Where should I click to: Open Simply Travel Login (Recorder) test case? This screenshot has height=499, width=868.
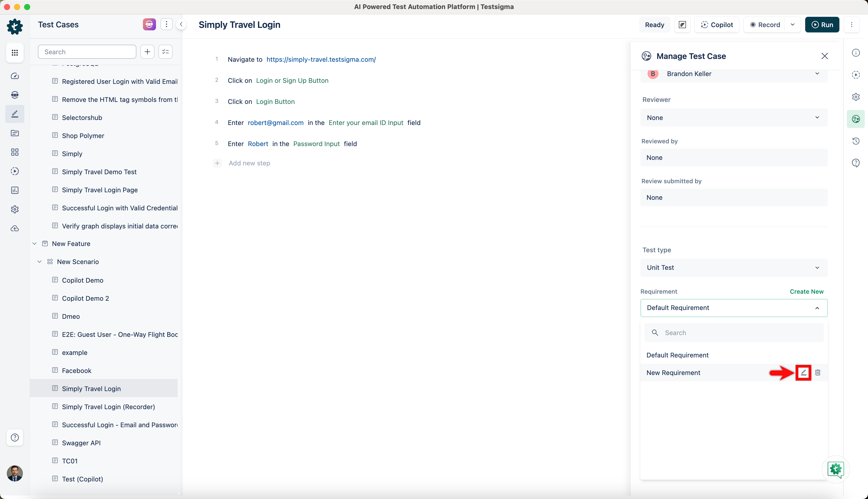(108, 407)
